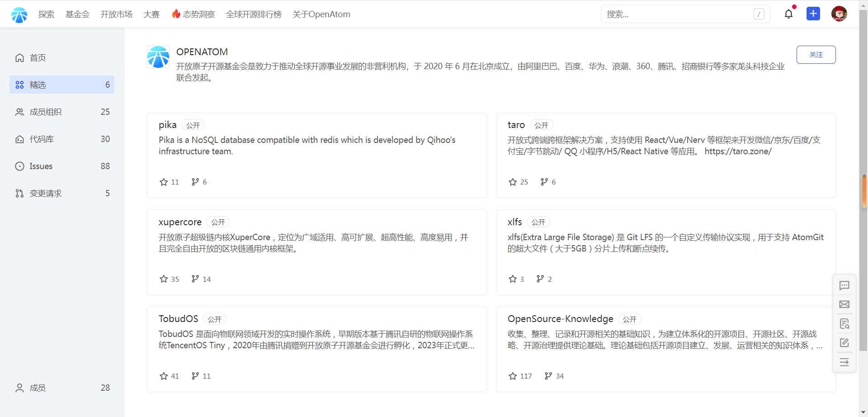Open 全球开源排行榜 in the top menu
The height and width of the screenshot is (417, 868).
pyautogui.click(x=254, y=14)
